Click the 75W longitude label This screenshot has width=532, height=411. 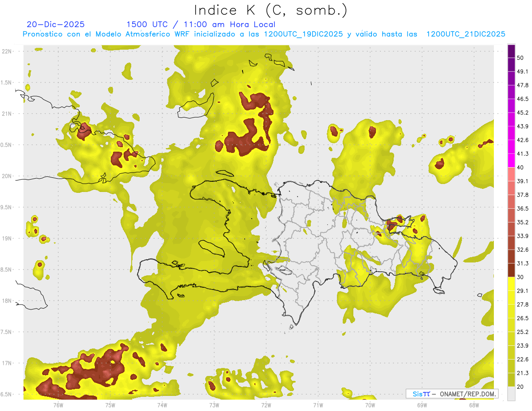click(x=110, y=405)
